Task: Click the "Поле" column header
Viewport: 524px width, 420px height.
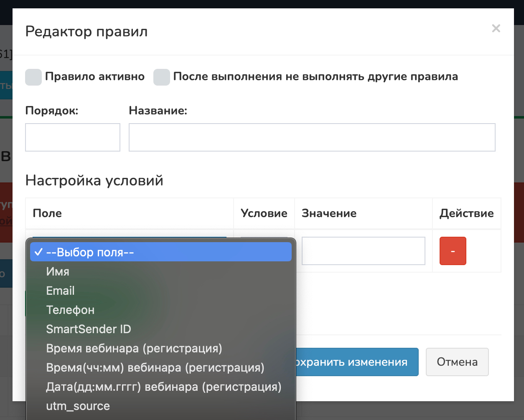Action: coord(47,213)
